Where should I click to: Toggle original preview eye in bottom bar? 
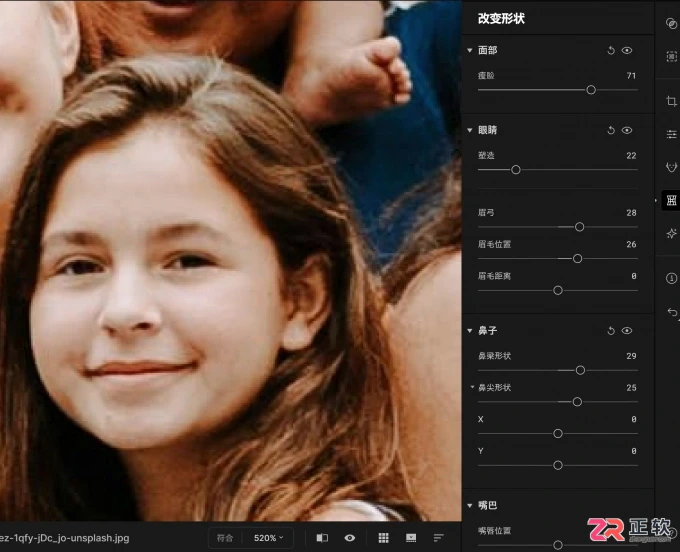pyautogui.click(x=350, y=538)
